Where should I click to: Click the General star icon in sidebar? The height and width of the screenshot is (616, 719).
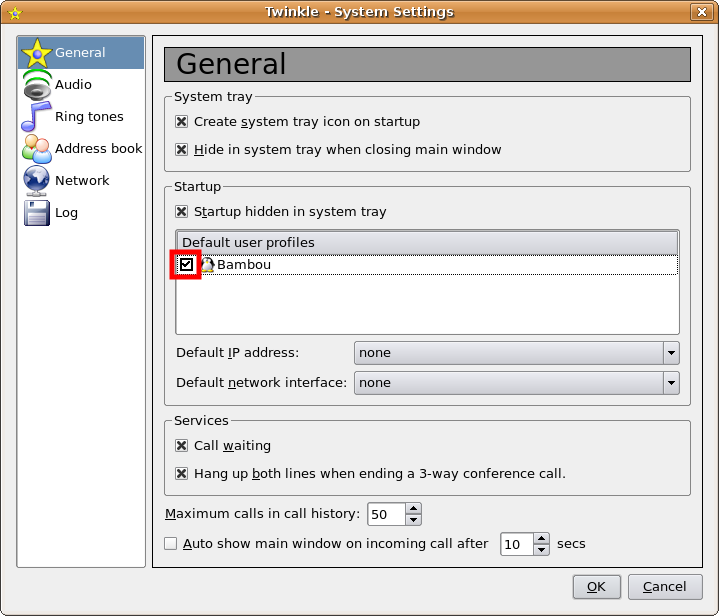36,53
